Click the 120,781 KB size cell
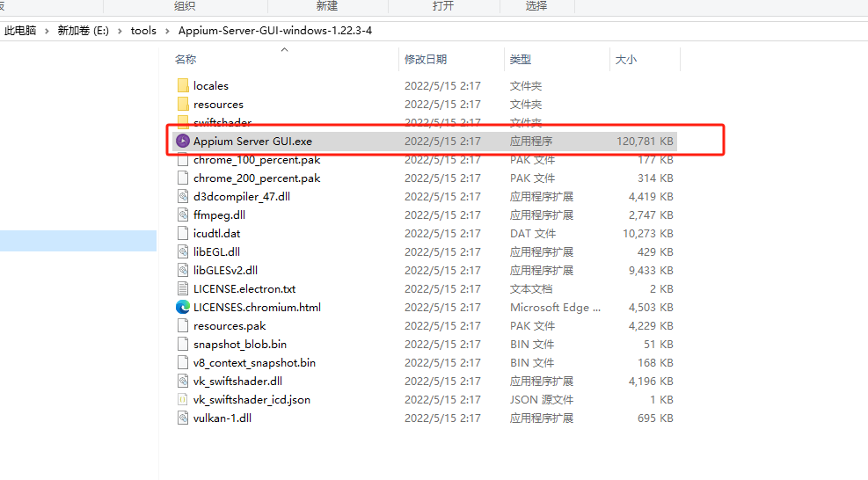Image resolution: width=868 pixels, height=480 pixels. tap(645, 142)
